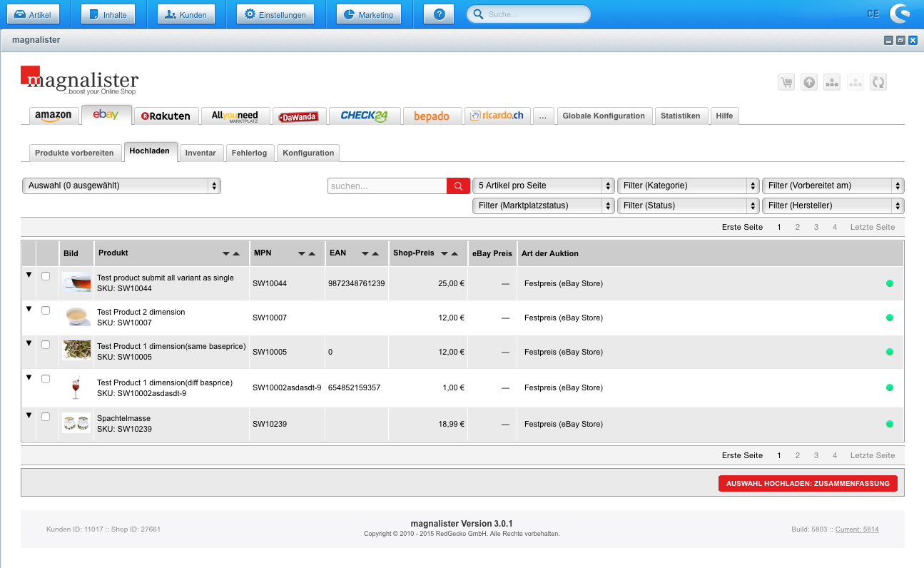The image size is (924, 568).
Task: Select checkbox for Test Product 2 dimension
Action: 46,310
